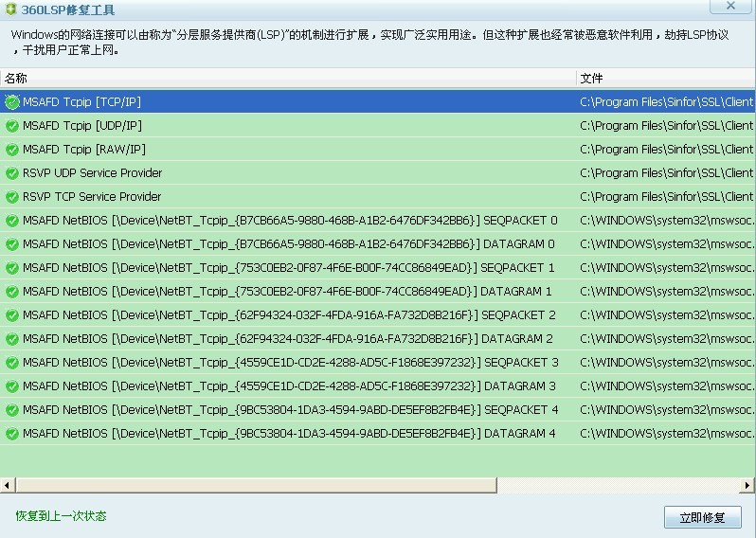Viewport: 756px width, 538px height.
Task: Click status icon of the DATAGRAM 4 row
Action: click(x=12, y=434)
